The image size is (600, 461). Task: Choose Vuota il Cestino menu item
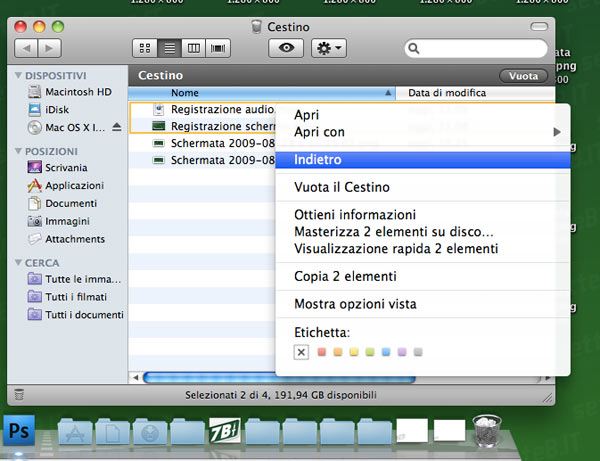coord(423,187)
